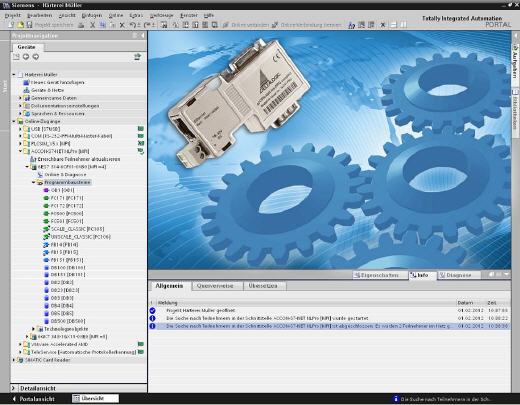The image size is (520, 405).
Task: Click the Portalansicht button
Action: (33, 399)
